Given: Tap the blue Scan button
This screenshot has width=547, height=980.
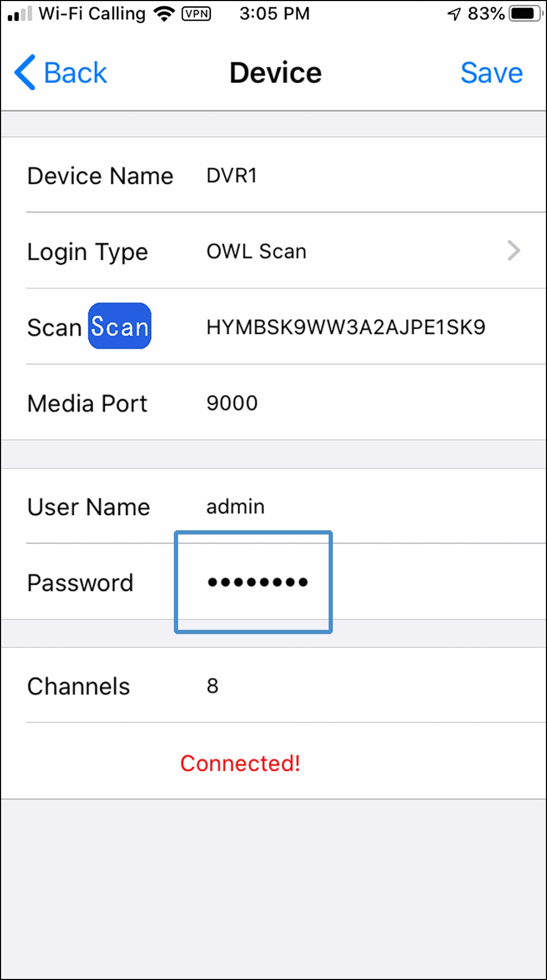Looking at the screenshot, I should coord(120,326).
